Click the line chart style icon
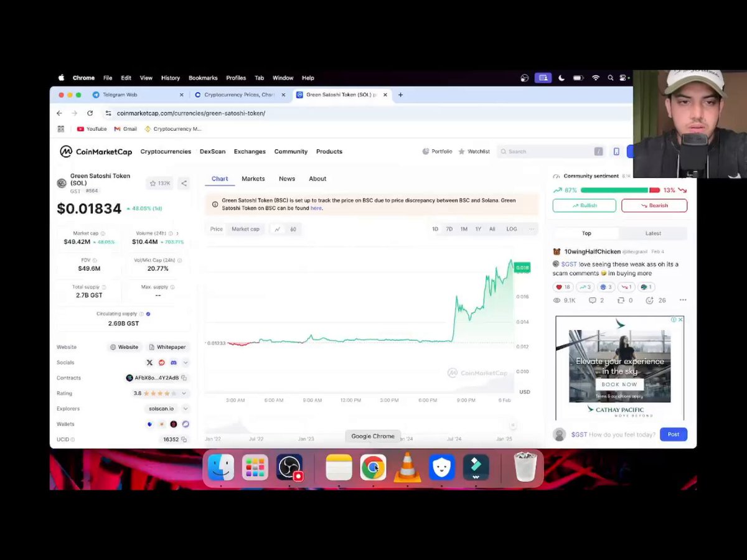 pos(278,229)
